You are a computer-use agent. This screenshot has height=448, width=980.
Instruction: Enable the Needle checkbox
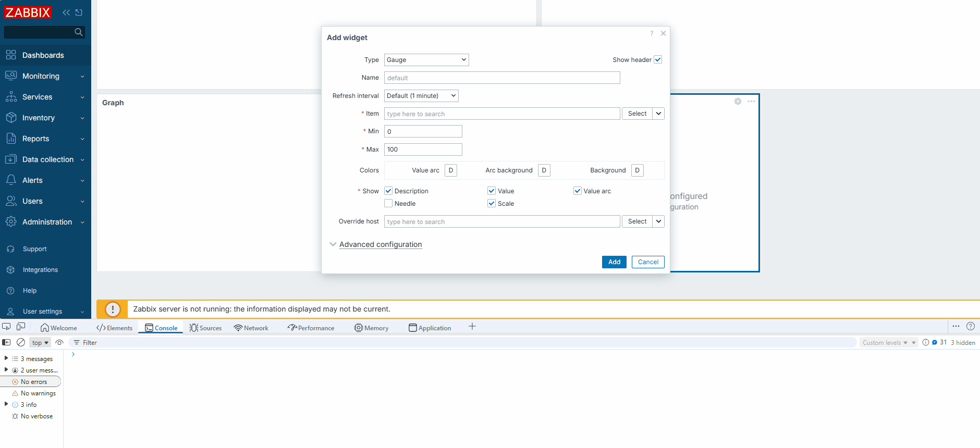tap(388, 204)
